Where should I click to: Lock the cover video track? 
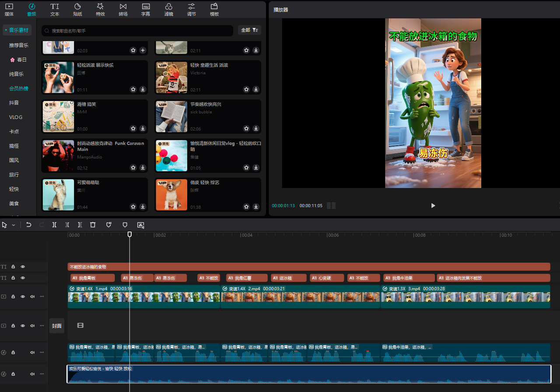coord(13,326)
